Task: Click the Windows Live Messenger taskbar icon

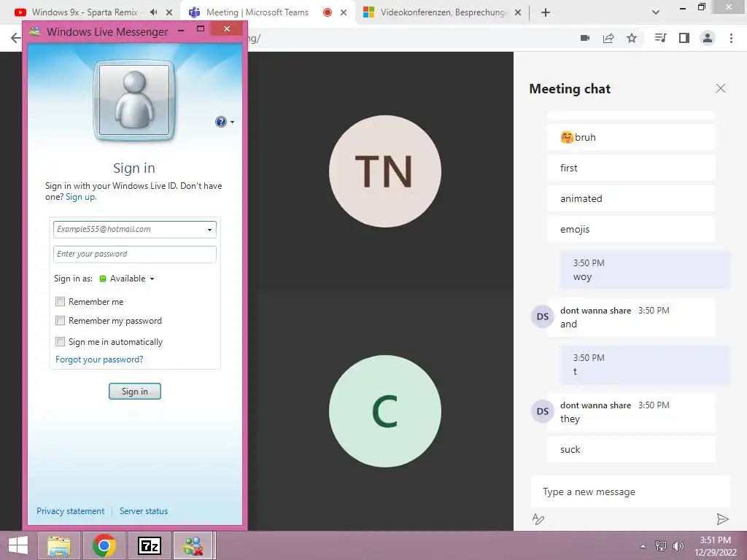Action: [193, 545]
